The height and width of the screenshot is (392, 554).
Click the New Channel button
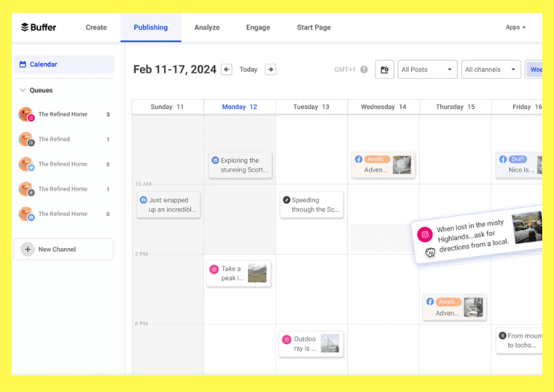click(64, 249)
